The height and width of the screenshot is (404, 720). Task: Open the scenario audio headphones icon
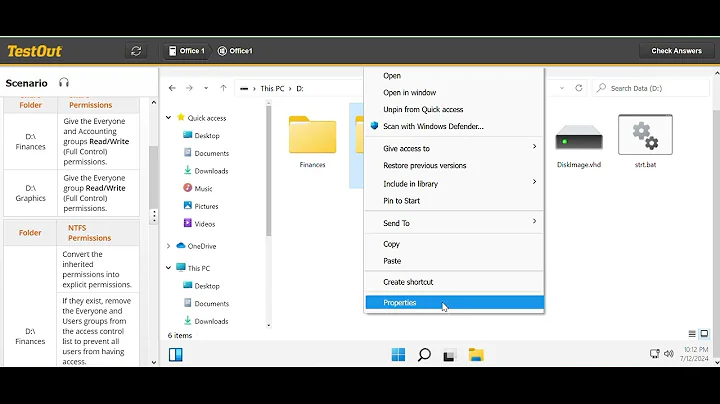point(64,83)
